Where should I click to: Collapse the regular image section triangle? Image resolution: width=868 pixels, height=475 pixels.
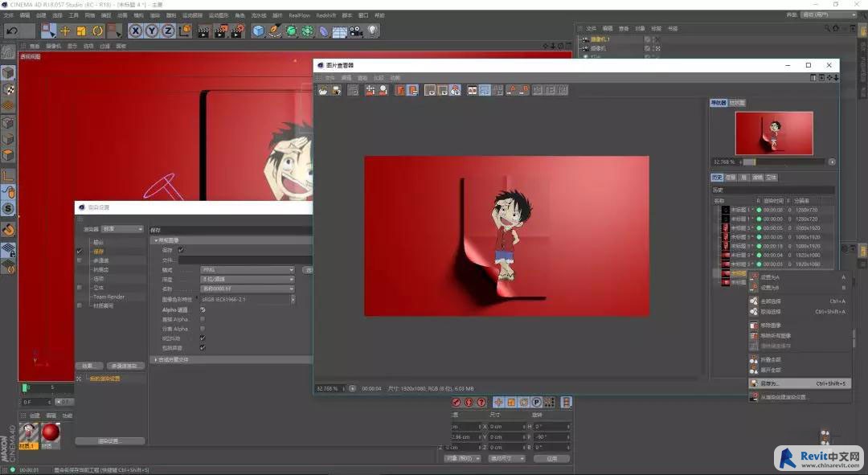(156, 240)
